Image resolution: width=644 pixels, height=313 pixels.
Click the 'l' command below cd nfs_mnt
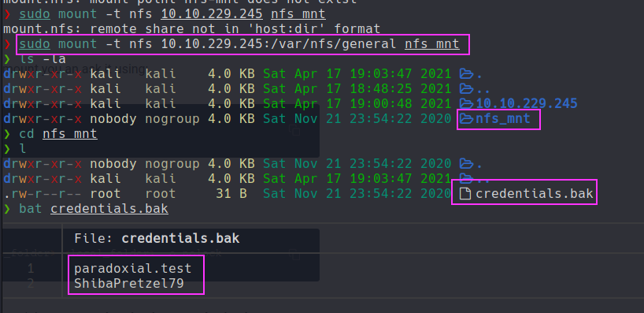pos(23,149)
